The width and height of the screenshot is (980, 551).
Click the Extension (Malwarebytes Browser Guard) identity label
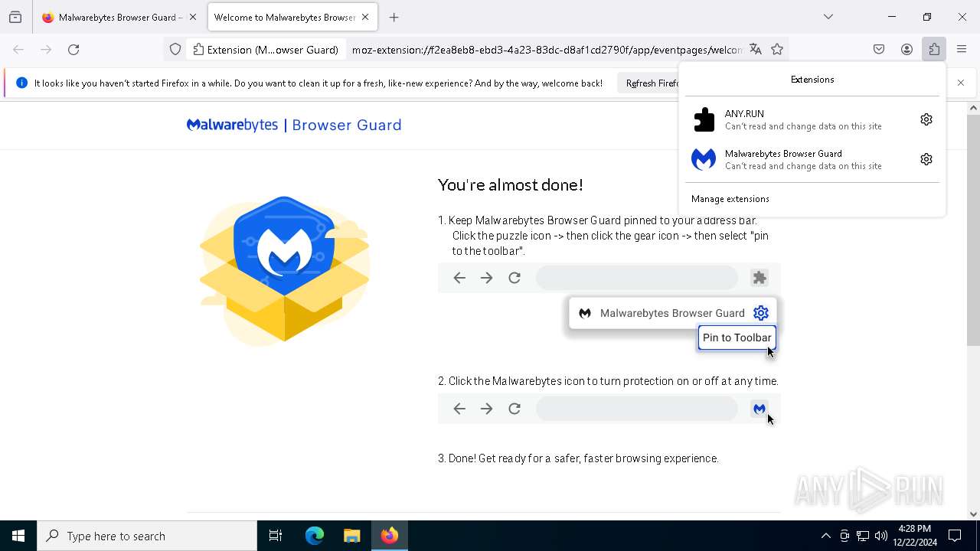266,50
